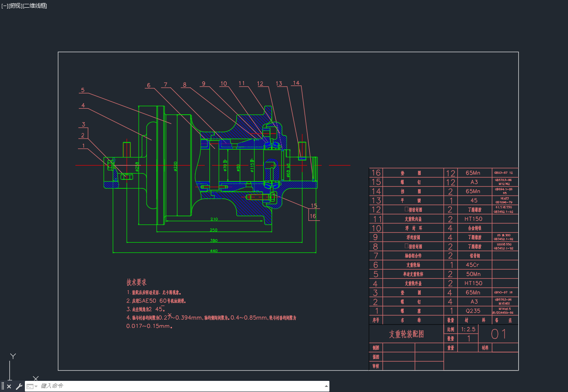This screenshot has width=568, height=392.
Task: Select A3 in row 15 of parts list
Action: 474,182
